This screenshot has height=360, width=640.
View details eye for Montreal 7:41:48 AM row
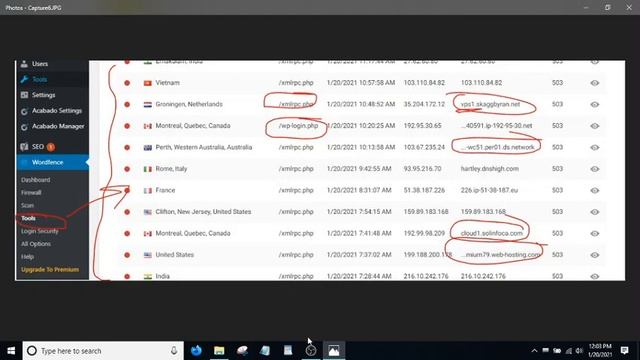click(595, 233)
